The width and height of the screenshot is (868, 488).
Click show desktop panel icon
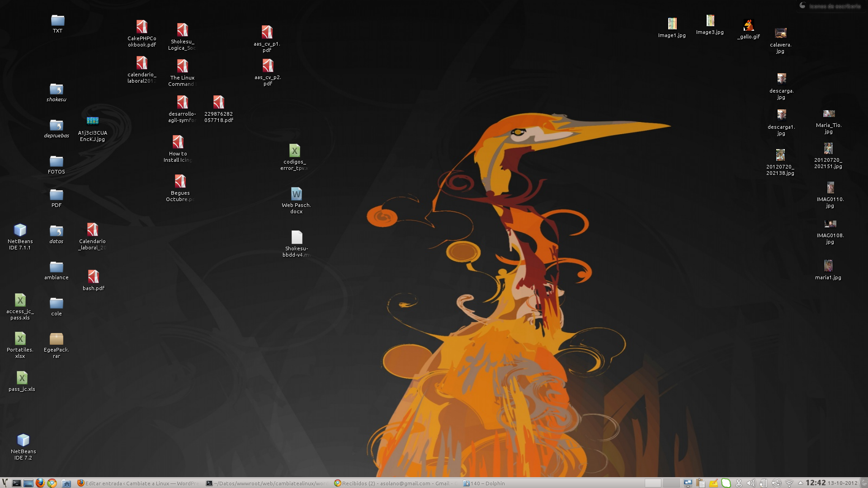[x=28, y=483]
